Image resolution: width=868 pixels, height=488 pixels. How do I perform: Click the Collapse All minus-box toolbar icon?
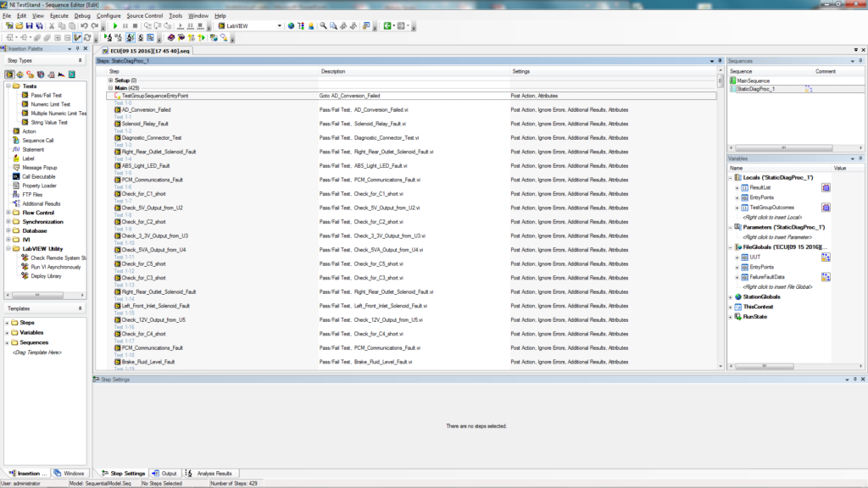click(x=68, y=37)
